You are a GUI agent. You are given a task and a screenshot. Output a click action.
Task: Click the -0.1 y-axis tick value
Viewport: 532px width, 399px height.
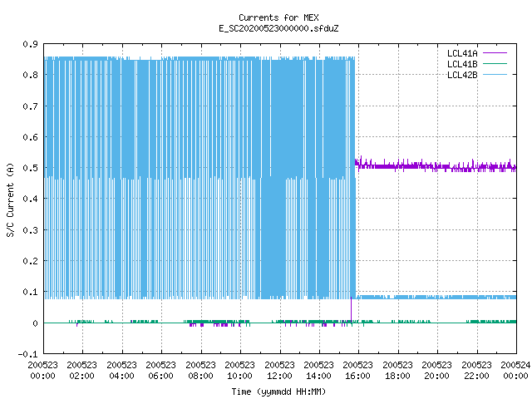tap(27, 354)
